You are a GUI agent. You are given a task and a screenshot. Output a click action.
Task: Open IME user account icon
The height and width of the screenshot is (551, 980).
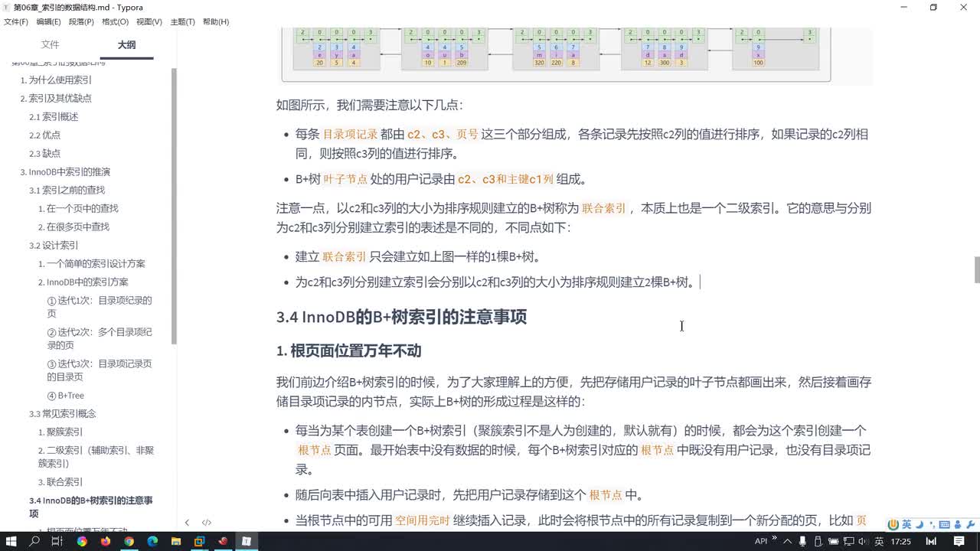[x=957, y=525]
